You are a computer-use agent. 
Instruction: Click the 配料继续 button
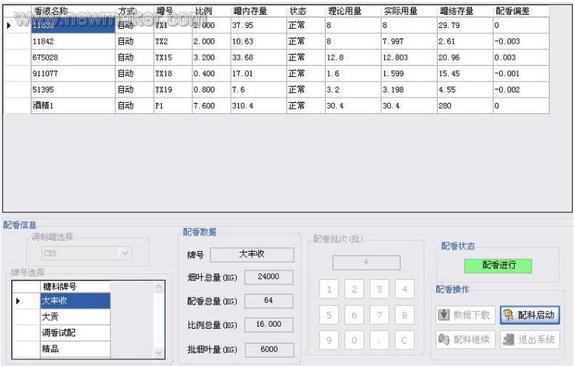(466, 340)
